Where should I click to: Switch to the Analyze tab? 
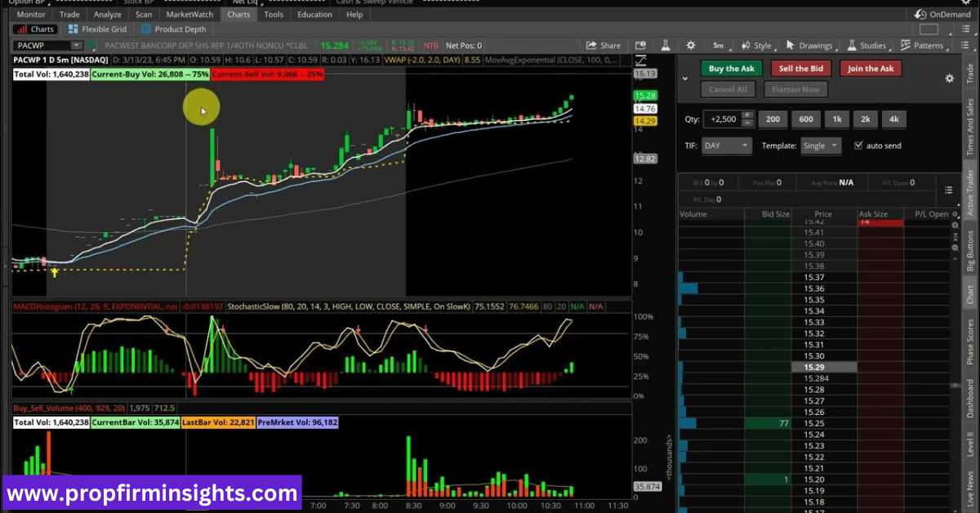coord(107,15)
